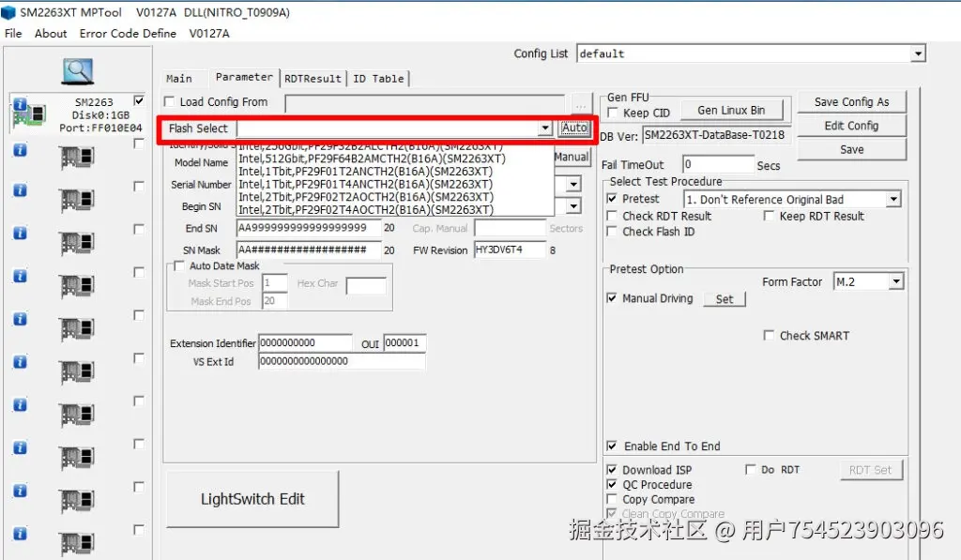Click the Extension Identifier field
Viewport: 961px width, 560px height.
pos(305,343)
